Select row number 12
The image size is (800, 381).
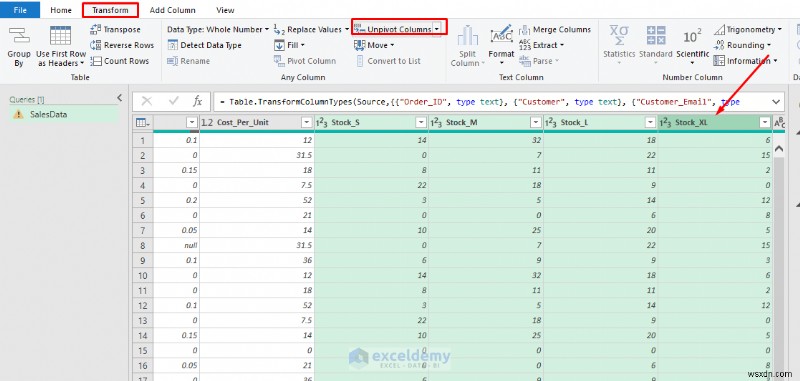143,306
